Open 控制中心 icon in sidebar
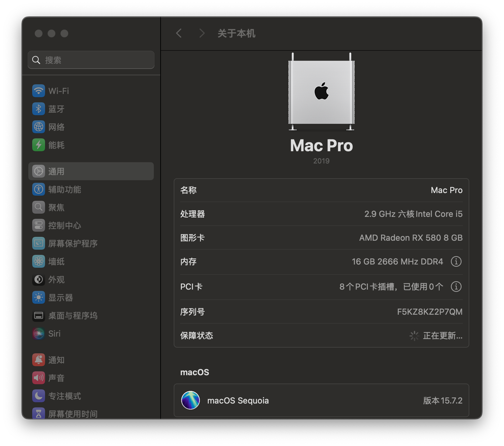Image resolution: width=504 pixels, height=446 pixels. coord(39,225)
